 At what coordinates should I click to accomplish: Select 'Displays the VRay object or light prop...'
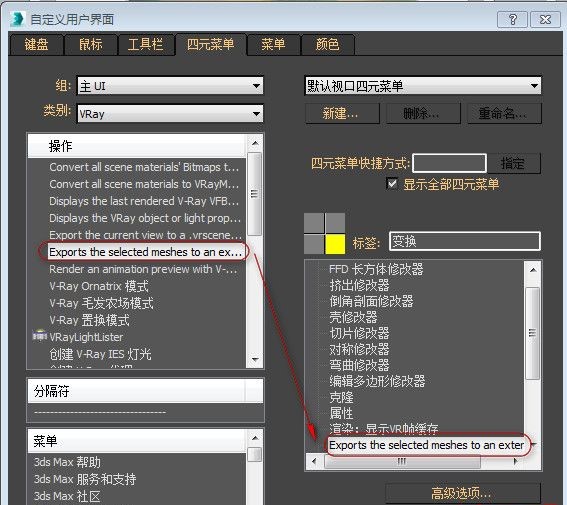pos(145,218)
